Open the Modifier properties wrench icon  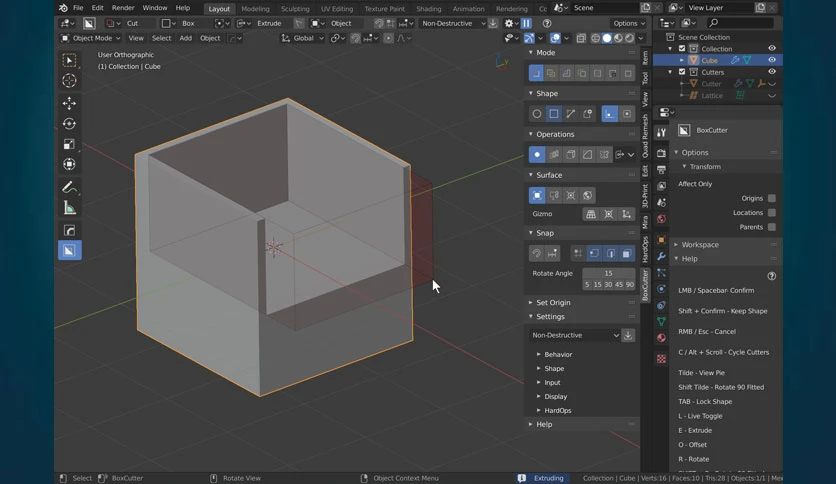pos(661,256)
